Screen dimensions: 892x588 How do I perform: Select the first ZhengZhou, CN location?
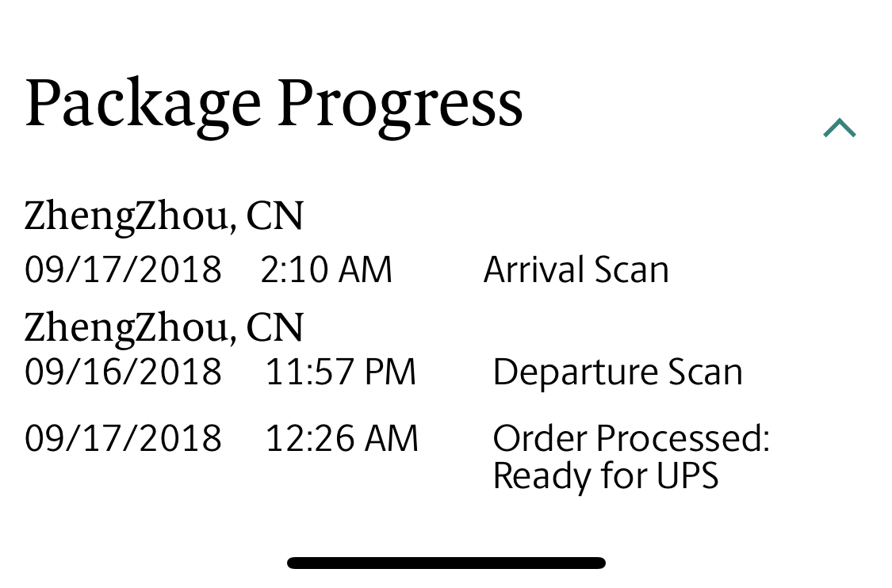164,217
